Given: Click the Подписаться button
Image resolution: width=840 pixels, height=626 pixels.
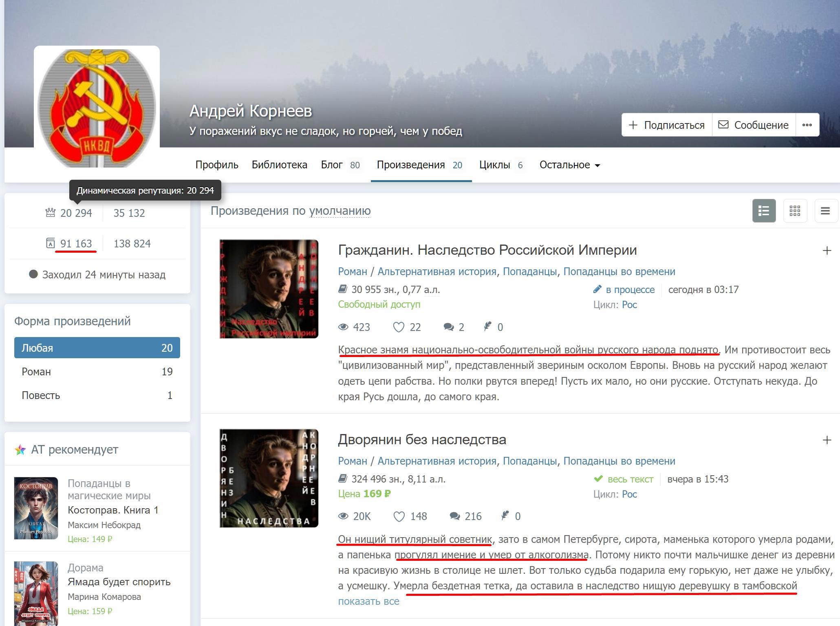Looking at the screenshot, I should 667,125.
